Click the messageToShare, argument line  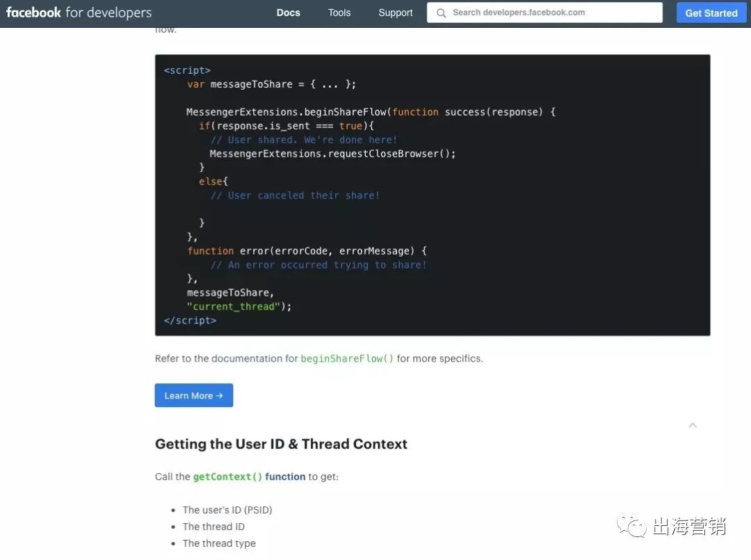point(230,293)
